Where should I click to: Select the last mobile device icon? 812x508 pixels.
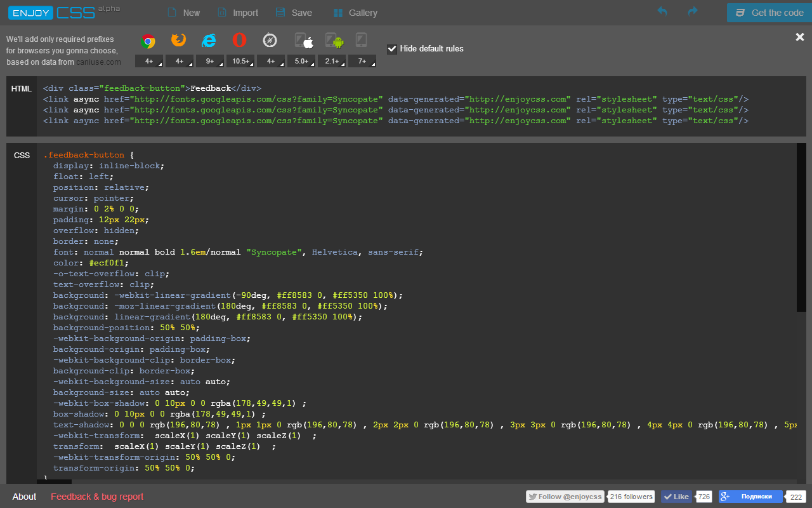361,41
